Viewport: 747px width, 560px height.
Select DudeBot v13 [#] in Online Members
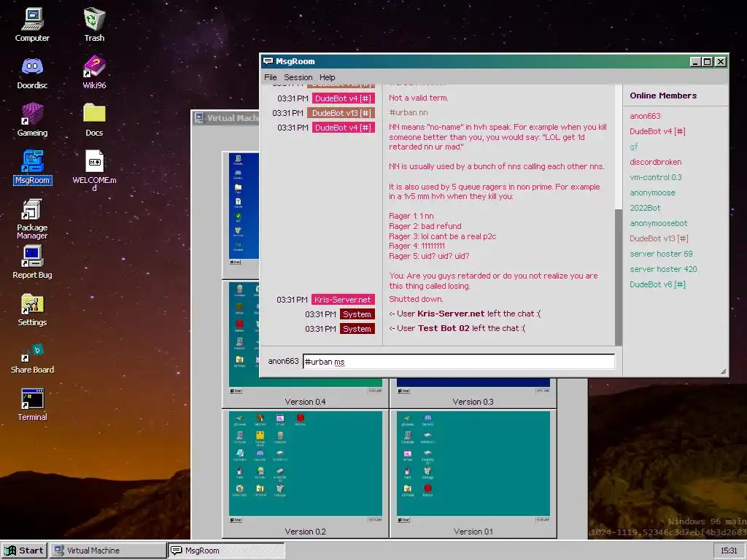(659, 238)
